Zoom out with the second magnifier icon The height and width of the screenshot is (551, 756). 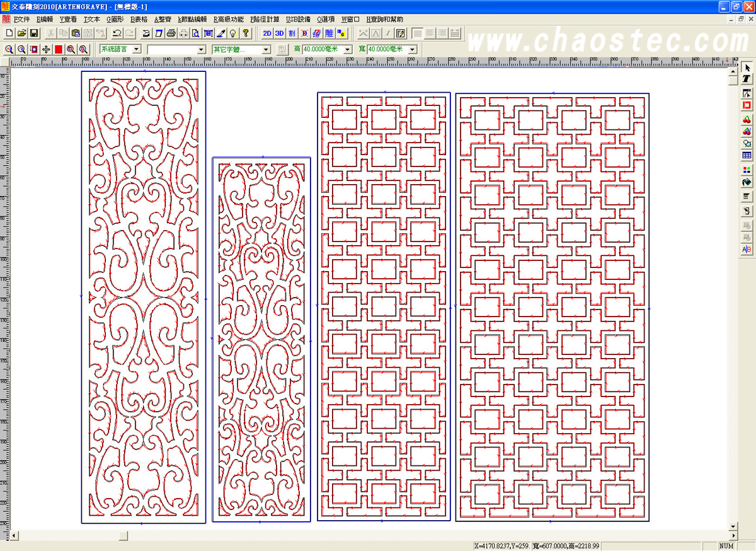pyautogui.click(x=21, y=49)
